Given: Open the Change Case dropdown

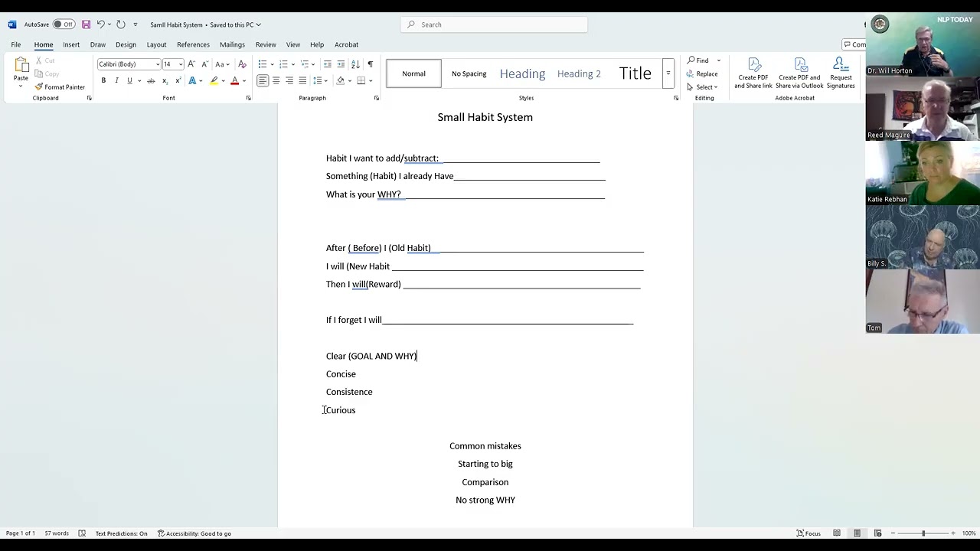Looking at the screenshot, I should click(223, 64).
